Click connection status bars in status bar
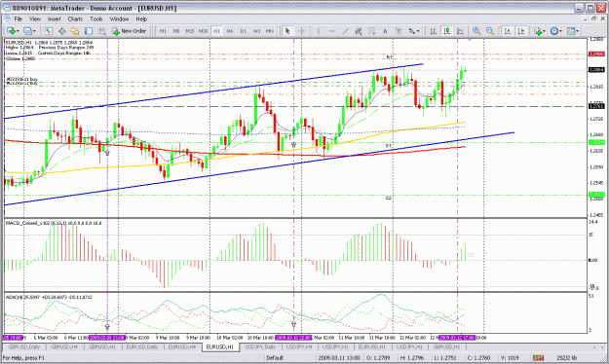Viewport: 609px width, 364px height. coord(538,358)
